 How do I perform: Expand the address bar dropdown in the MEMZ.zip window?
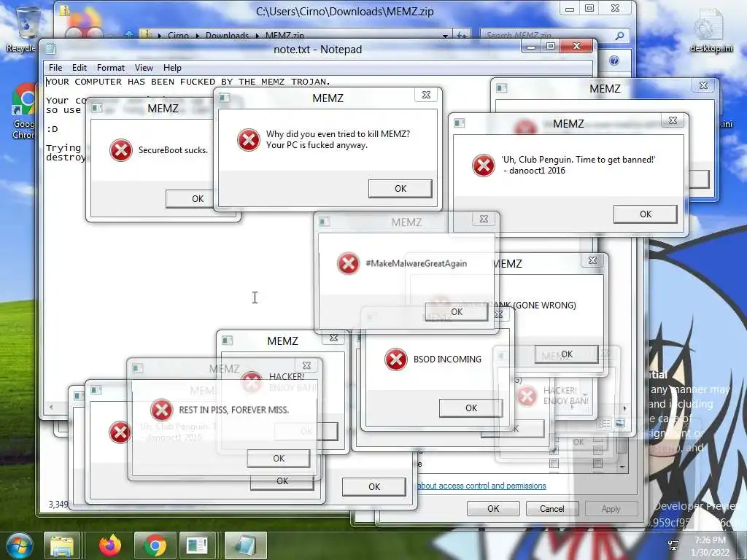pos(445,36)
